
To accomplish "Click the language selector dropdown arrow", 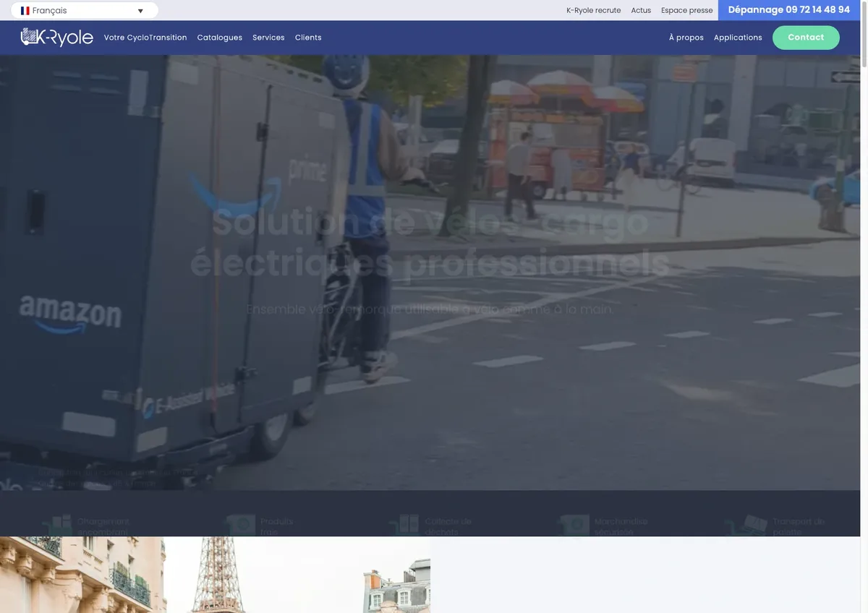I will 140,11.
